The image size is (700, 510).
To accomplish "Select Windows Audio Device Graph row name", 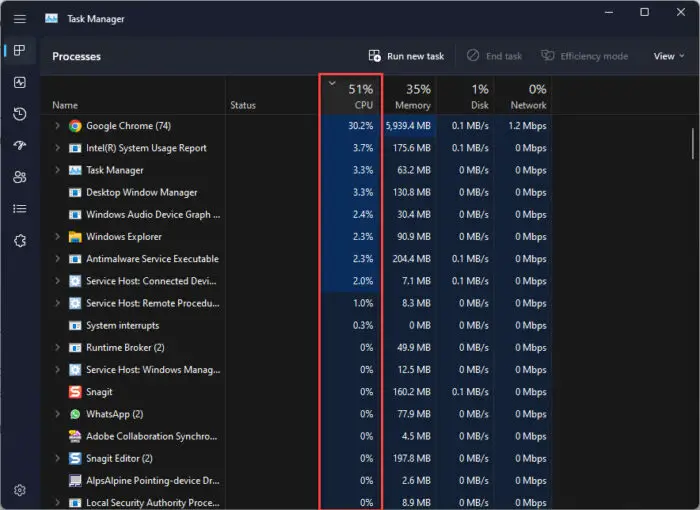I will 153,215.
